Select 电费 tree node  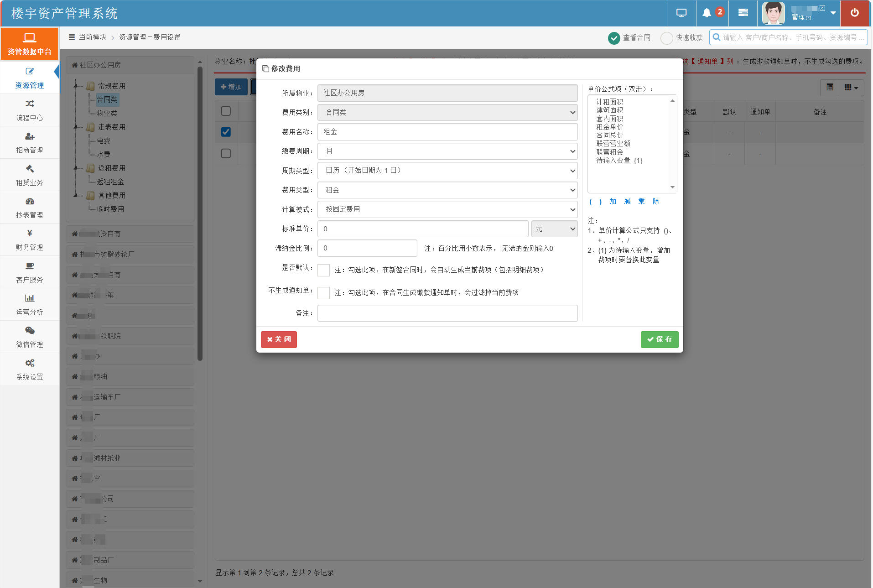[x=104, y=140]
